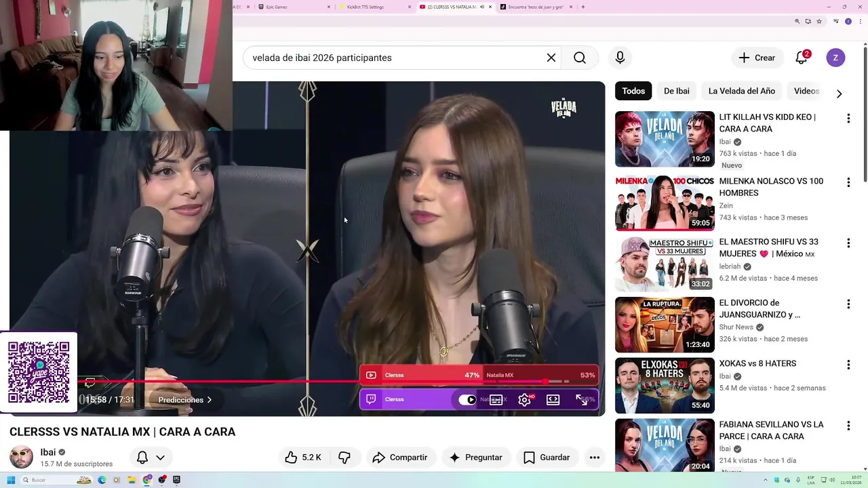Open more actions under video

click(595, 457)
